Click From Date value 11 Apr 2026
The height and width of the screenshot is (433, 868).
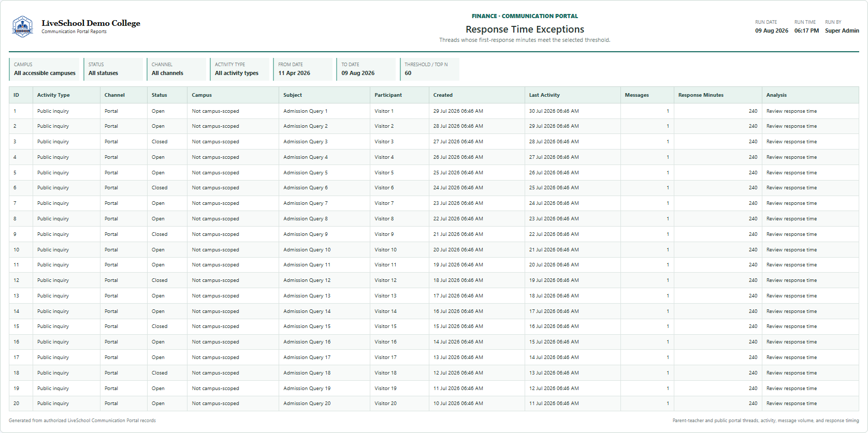point(294,73)
